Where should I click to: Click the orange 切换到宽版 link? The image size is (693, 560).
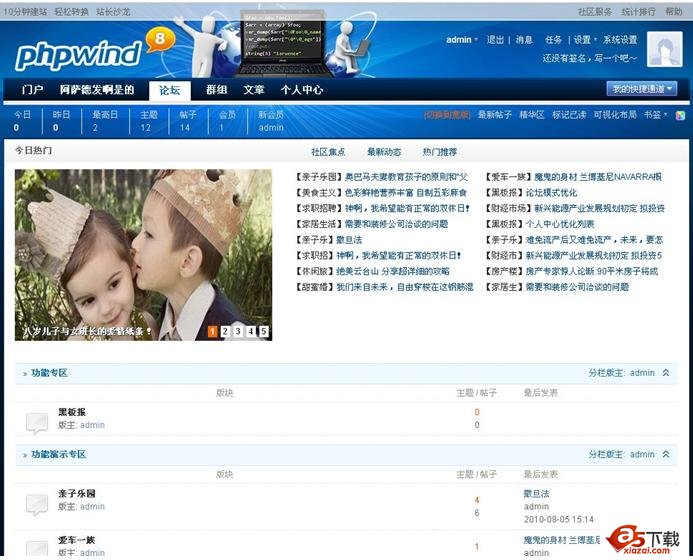click(447, 115)
